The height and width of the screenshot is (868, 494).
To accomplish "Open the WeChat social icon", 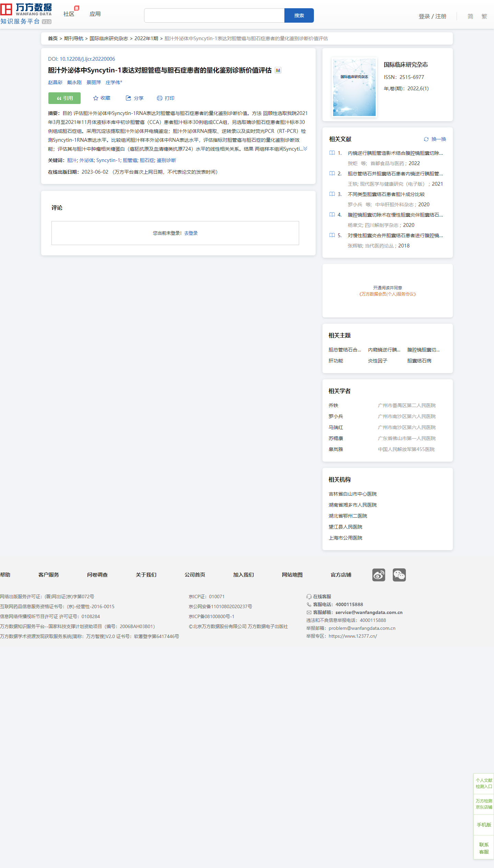I will [x=399, y=575].
